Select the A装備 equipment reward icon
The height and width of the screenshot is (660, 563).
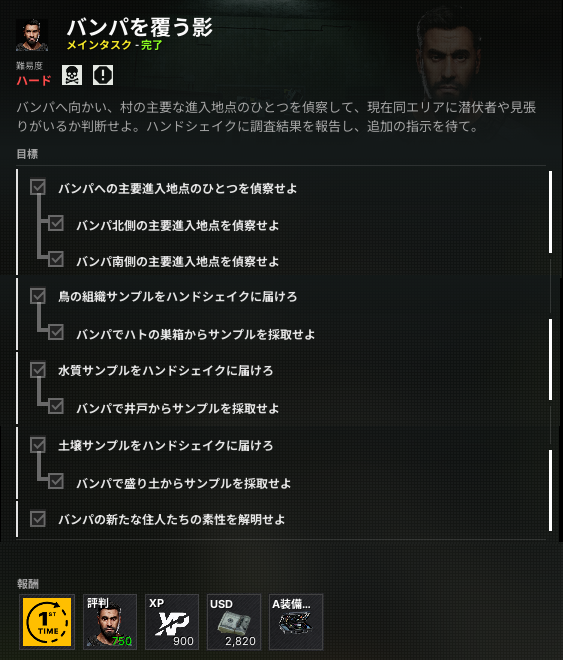(296, 622)
